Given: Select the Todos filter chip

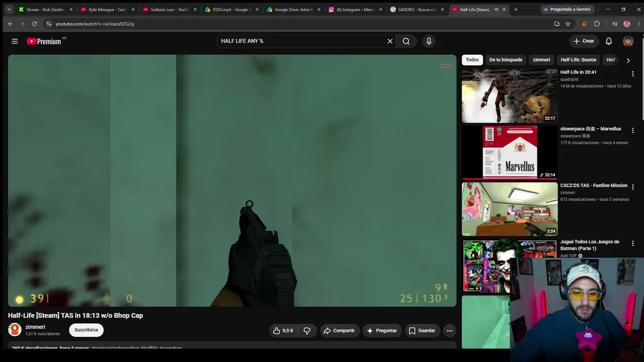Looking at the screenshot, I should pos(472,60).
